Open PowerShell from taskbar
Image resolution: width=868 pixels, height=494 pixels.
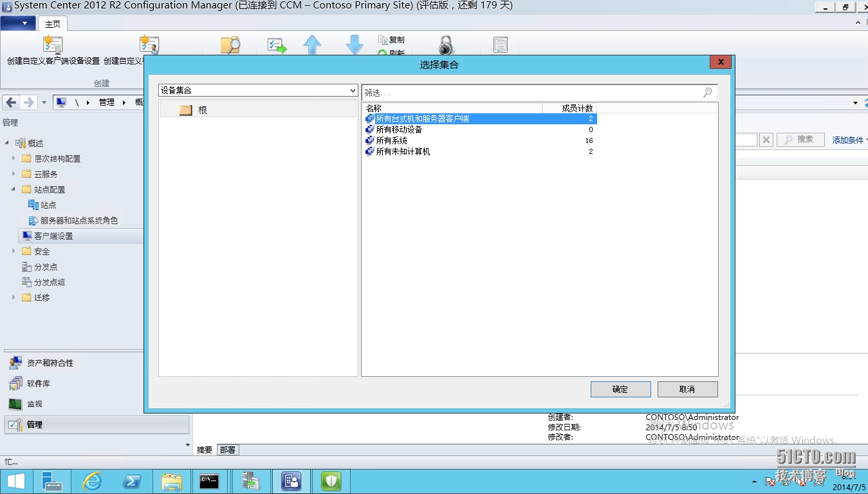pyautogui.click(x=133, y=481)
